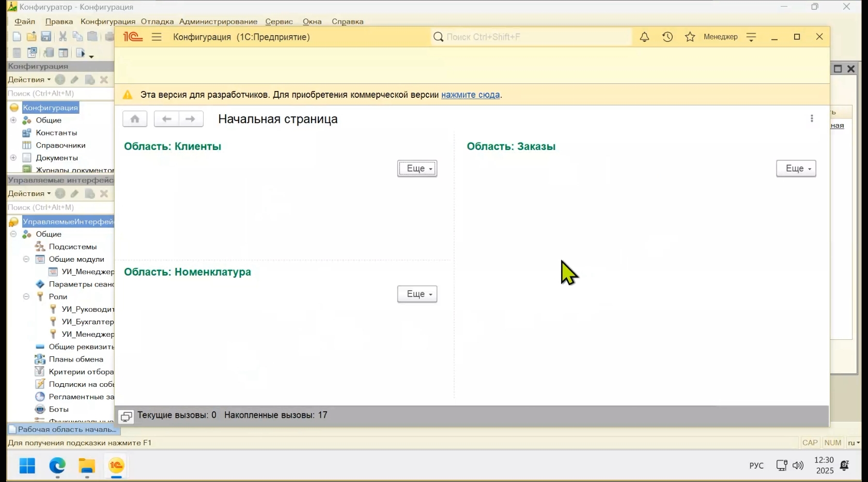Click the delete X in Управляемые интерфейсы panel
Image resolution: width=868 pixels, height=482 pixels.
point(104,193)
